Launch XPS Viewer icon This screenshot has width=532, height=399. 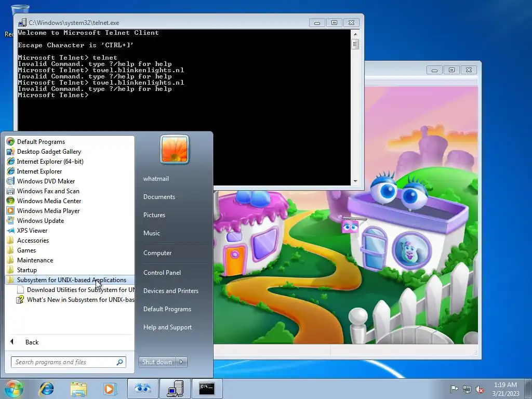[10, 230]
